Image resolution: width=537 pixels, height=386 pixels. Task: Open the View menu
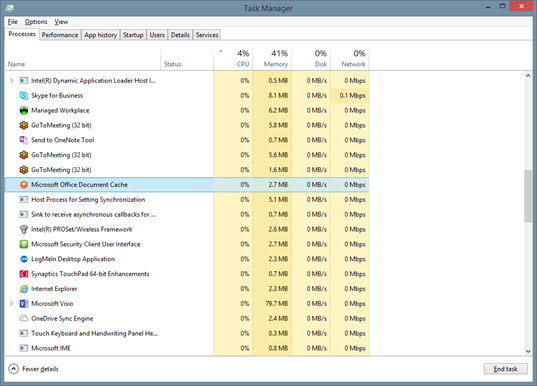pyautogui.click(x=61, y=22)
